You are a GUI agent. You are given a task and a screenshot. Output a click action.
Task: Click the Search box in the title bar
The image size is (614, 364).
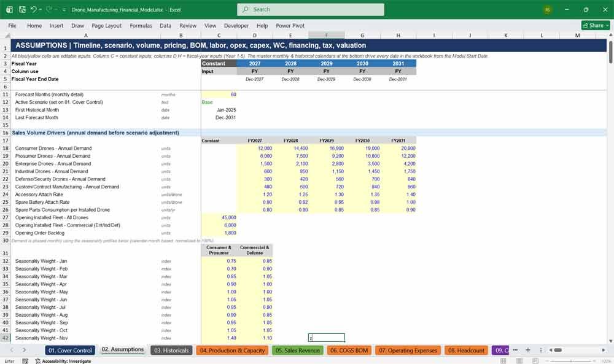click(311, 9)
